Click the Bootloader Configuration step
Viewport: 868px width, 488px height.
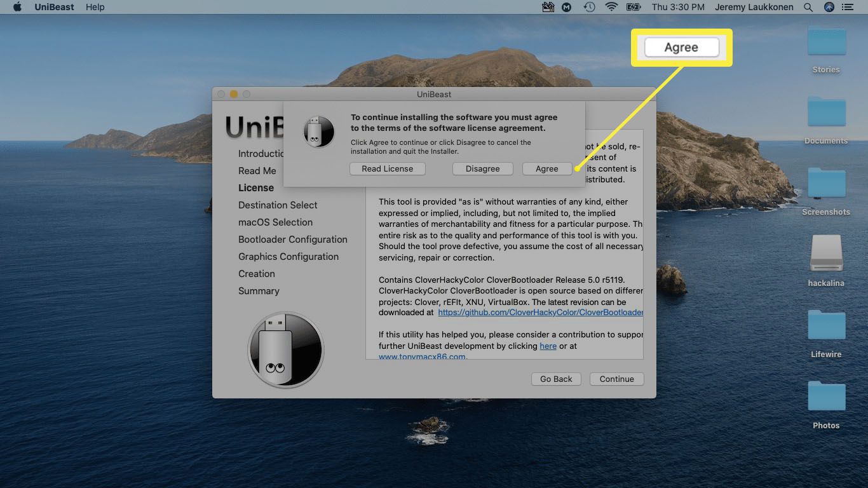[293, 240]
